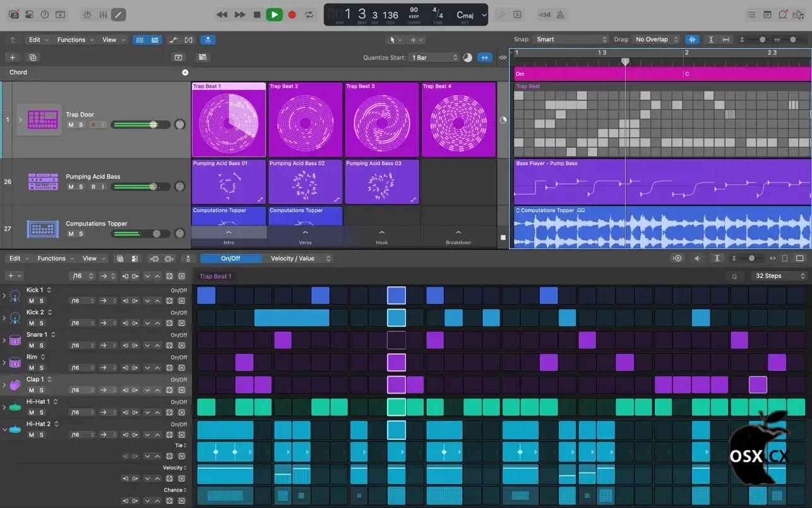Toggle Cycle mode in the transport
The width and height of the screenshot is (812, 508).
(x=309, y=15)
